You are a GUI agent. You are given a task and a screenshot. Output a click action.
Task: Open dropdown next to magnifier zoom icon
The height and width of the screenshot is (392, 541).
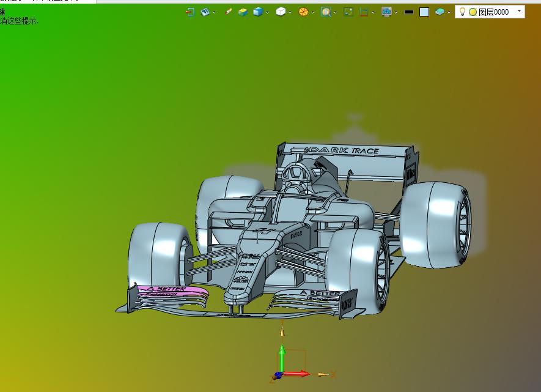pos(336,12)
